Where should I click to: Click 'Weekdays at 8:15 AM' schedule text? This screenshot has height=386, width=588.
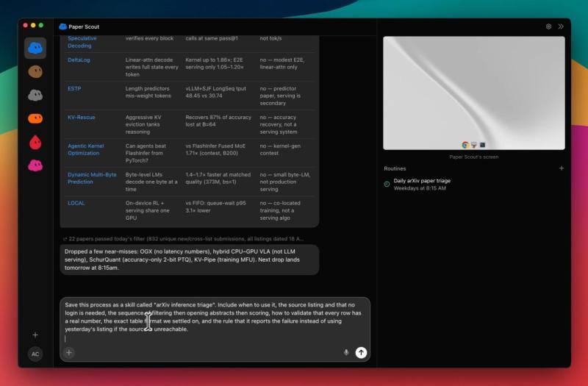[x=420, y=188]
